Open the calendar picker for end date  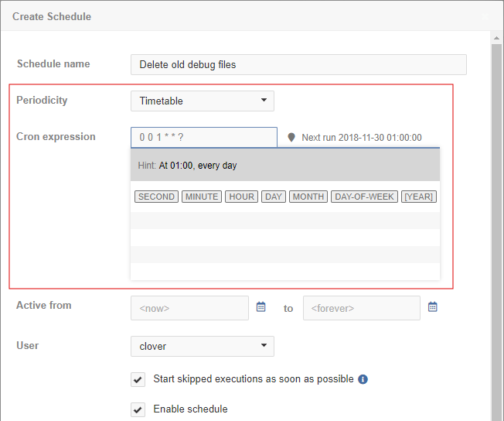(x=433, y=307)
